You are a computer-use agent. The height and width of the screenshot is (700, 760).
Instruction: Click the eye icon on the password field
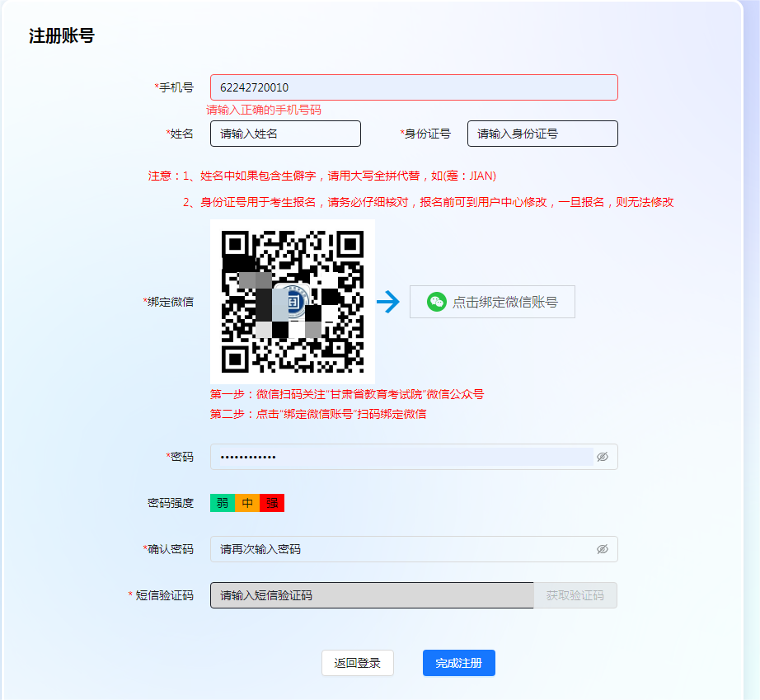pos(602,456)
